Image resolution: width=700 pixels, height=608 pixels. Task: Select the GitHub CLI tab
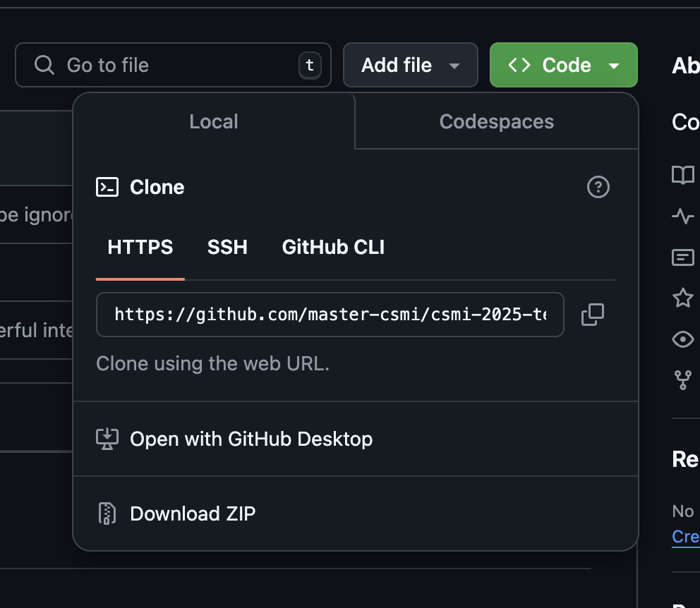coord(333,247)
